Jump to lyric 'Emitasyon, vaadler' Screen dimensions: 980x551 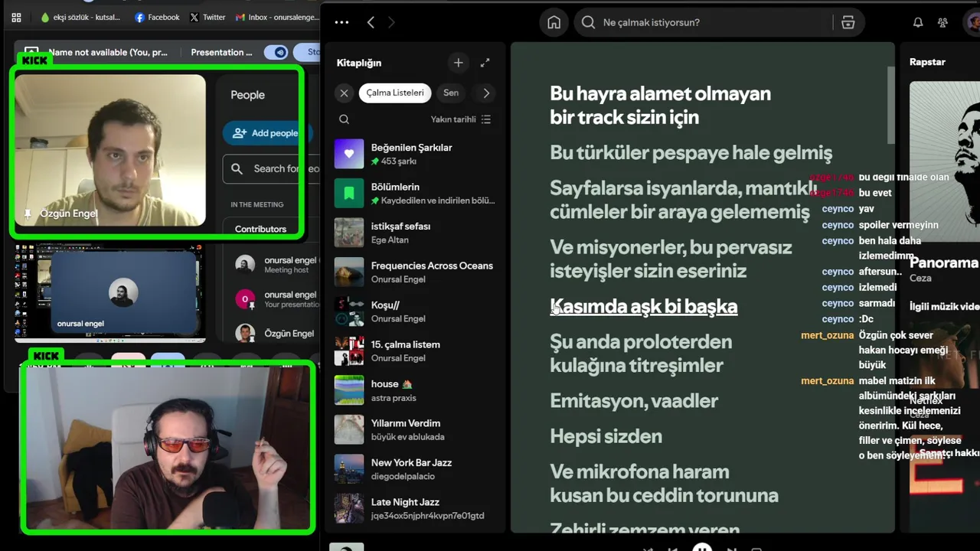click(634, 400)
